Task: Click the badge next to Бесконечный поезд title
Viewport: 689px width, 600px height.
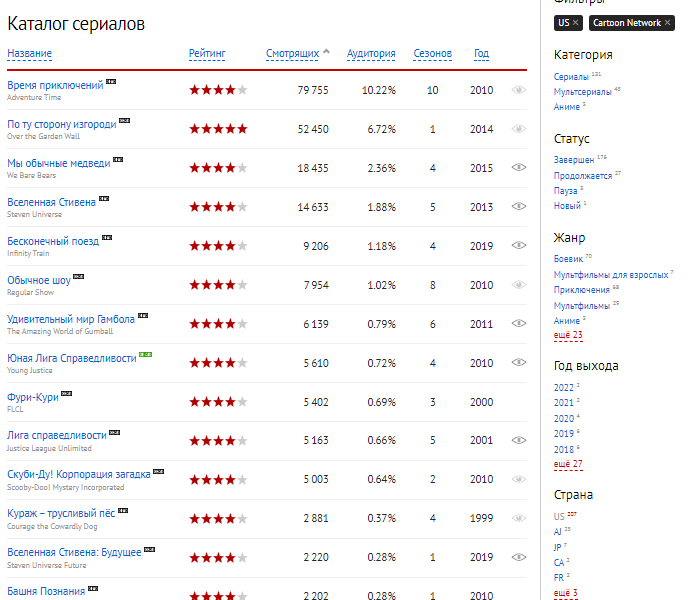Action: 107,237
